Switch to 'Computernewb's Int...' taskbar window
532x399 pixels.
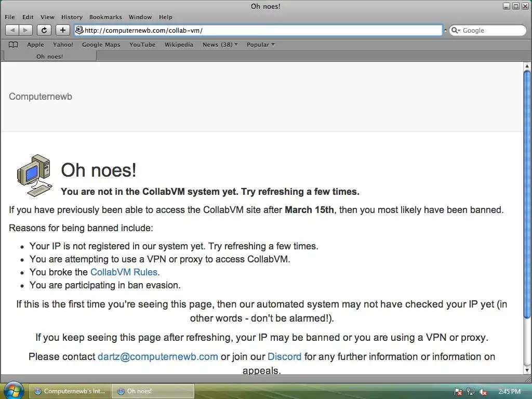[x=70, y=391]
